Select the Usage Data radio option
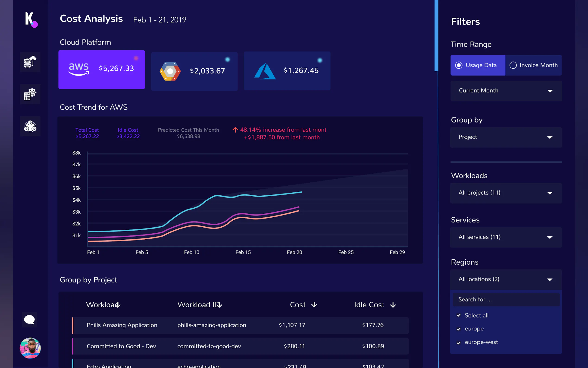This screenshot has height=368, width=588. click(459, 65)
